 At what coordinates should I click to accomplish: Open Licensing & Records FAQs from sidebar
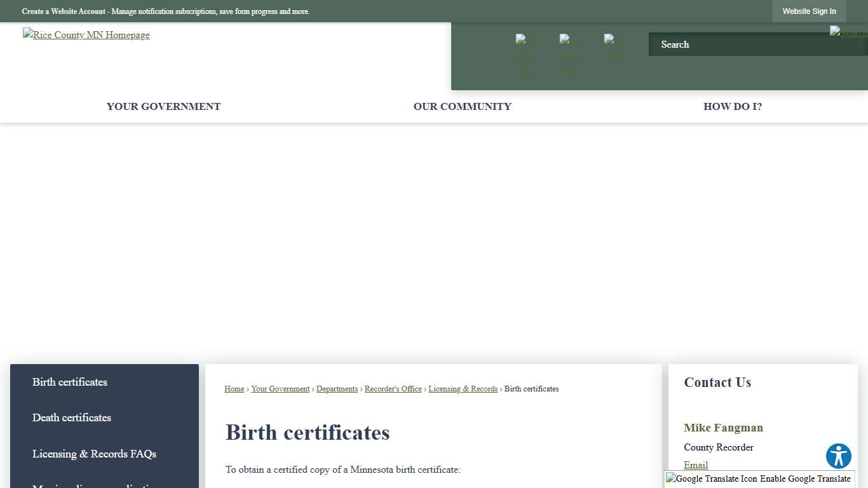[93, 454]
